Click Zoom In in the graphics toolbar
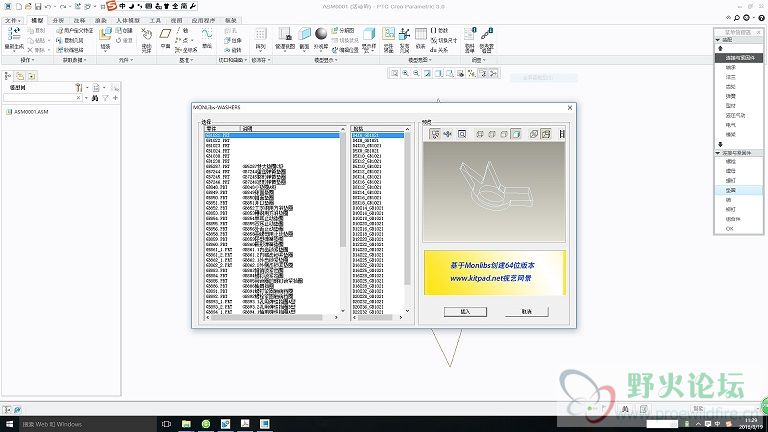This screenshot has width=768, height=432. pyautogui.click(x=406, y=73)
